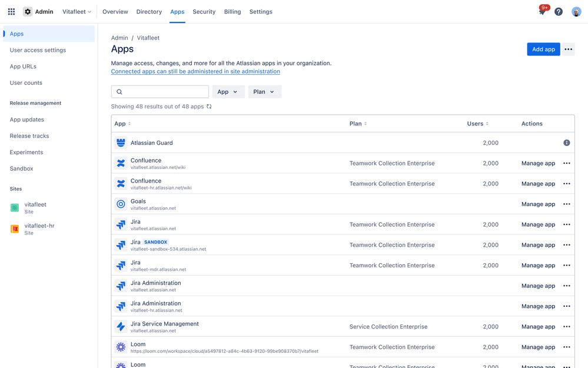Viewport: 588px width, 368px height.
Task: Click the Add app button
Action: click(543, 49)
